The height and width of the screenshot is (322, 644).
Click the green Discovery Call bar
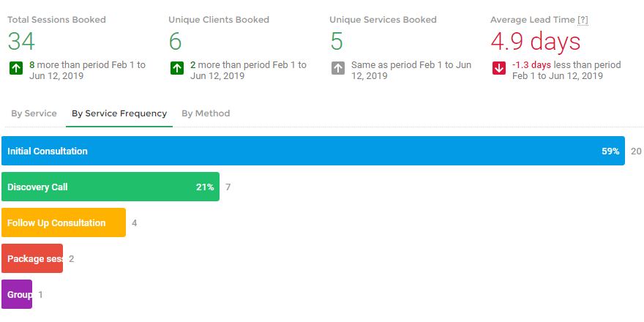tap(110, 187)
